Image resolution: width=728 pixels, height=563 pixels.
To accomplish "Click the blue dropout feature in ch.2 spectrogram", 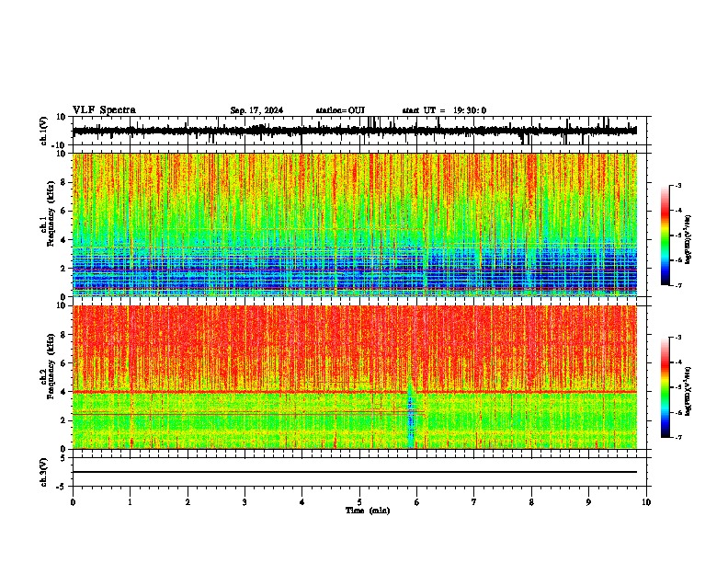I will pos(411,416).
